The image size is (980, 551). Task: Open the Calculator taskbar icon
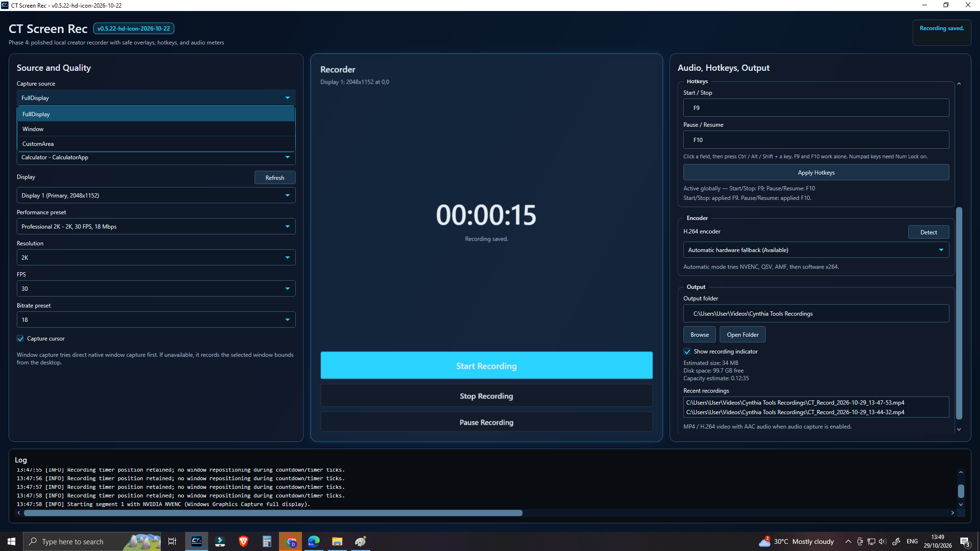pos(267,541)
